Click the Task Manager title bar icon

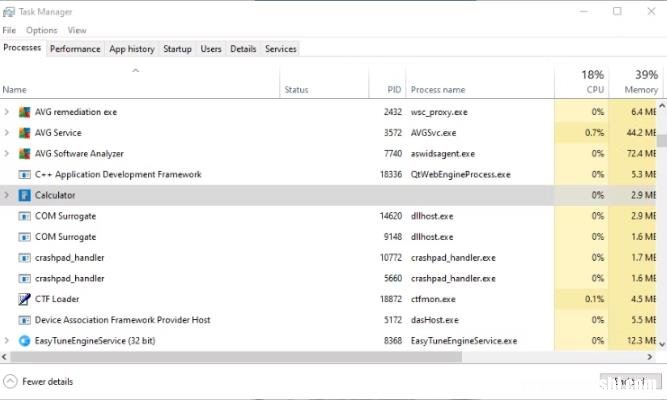9,12
